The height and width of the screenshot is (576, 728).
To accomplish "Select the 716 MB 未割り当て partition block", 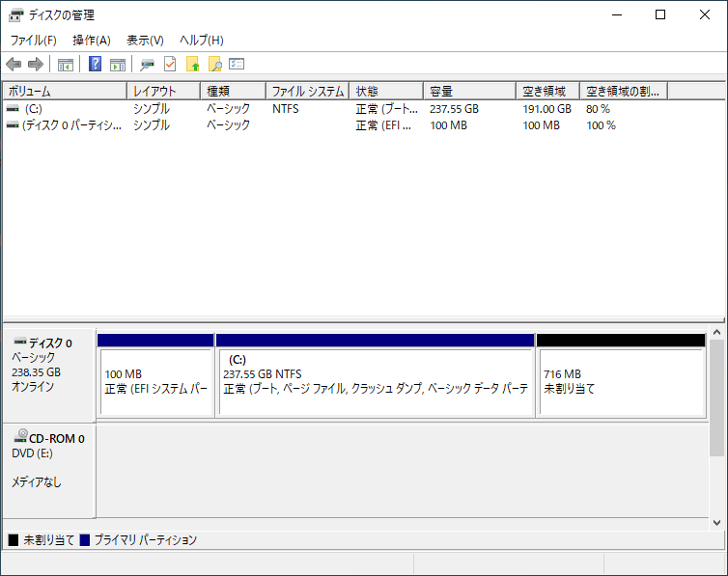I will point(621,381).
